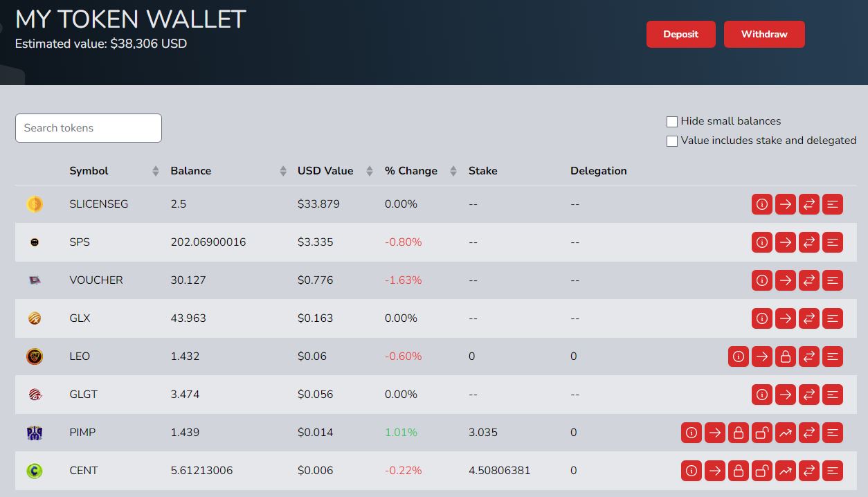Click swap arrows icon in PIMP row

[808, 433]
